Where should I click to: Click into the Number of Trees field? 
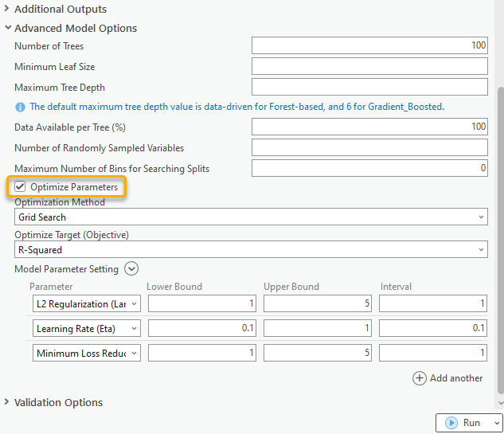(x=369, y=46)
